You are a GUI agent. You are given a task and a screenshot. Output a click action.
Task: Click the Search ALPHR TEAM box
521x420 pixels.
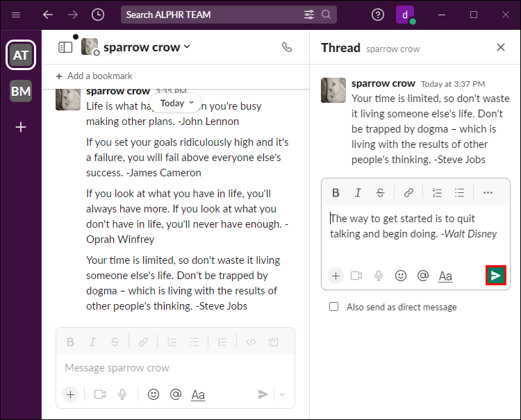click(229, 15)
